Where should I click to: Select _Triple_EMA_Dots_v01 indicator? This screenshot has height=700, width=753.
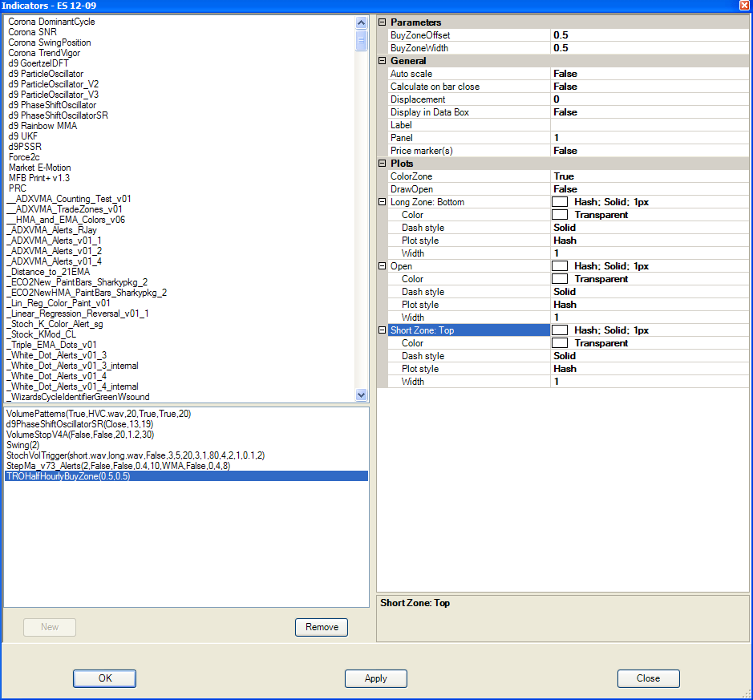pyautogui.click(x=52, y=345)
